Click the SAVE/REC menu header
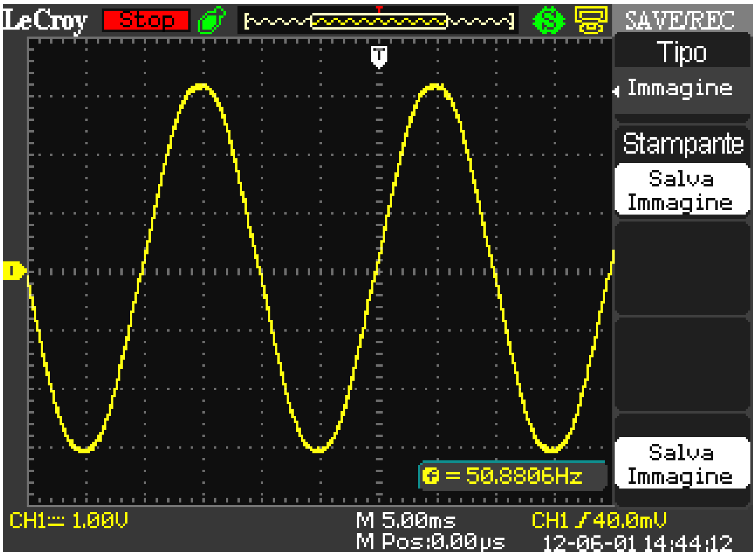Image resolution: width=756 pixels, height=555 pixels. (680, 20)
